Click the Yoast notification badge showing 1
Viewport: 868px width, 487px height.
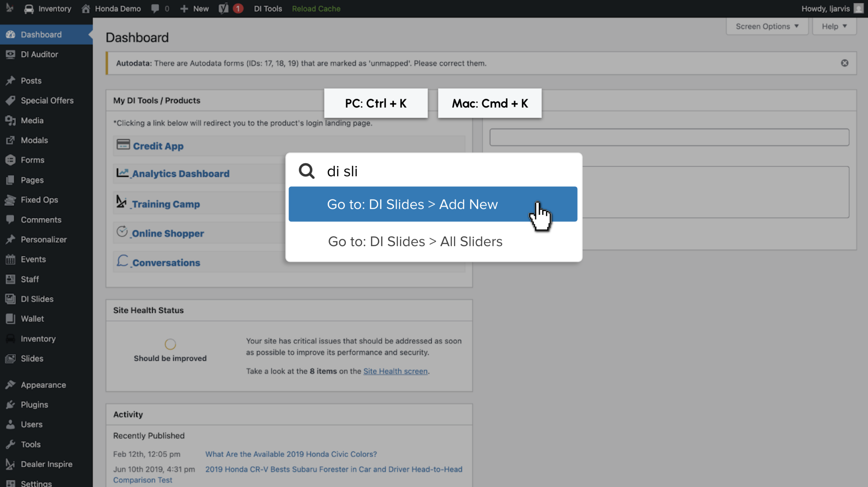click(238, 8)
